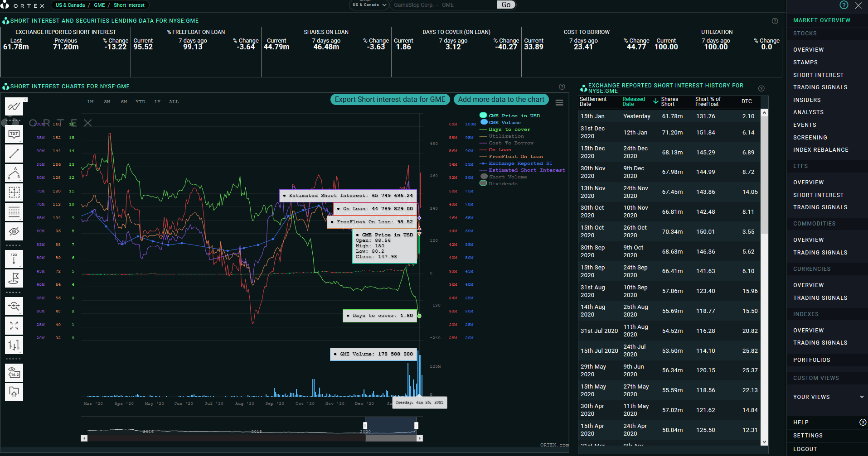Image resolution: width=868 pixels, height=456 pixels.
Task: Click the HELP circle question icon in sidebar
Action: 863,422
